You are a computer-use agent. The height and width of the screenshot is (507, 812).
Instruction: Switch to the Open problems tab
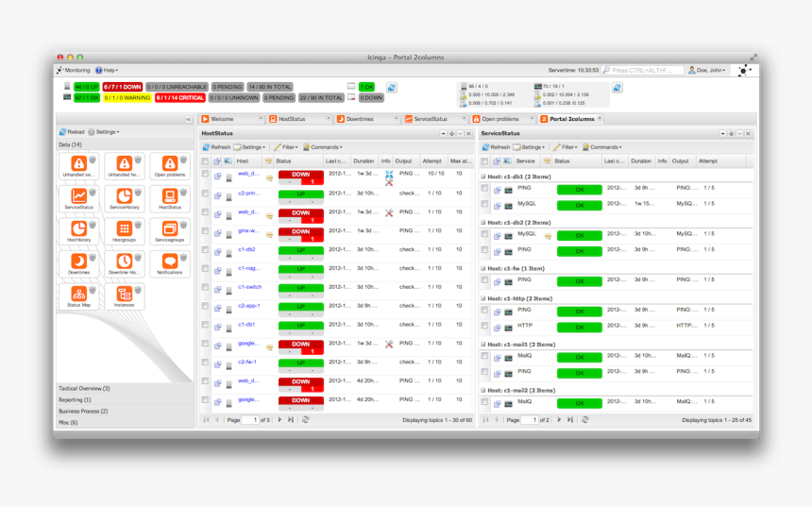click(x=503, y=119)
